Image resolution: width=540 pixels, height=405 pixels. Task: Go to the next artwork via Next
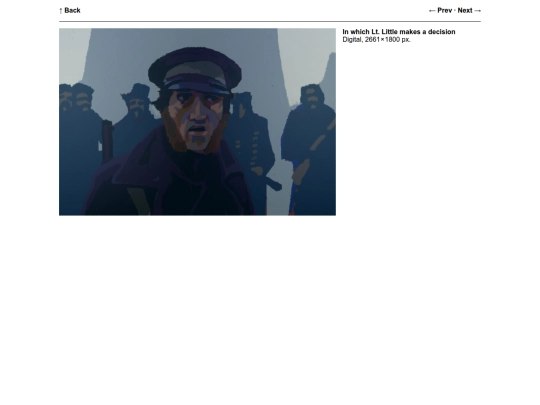pyautogui.click(x=469, y=10)
